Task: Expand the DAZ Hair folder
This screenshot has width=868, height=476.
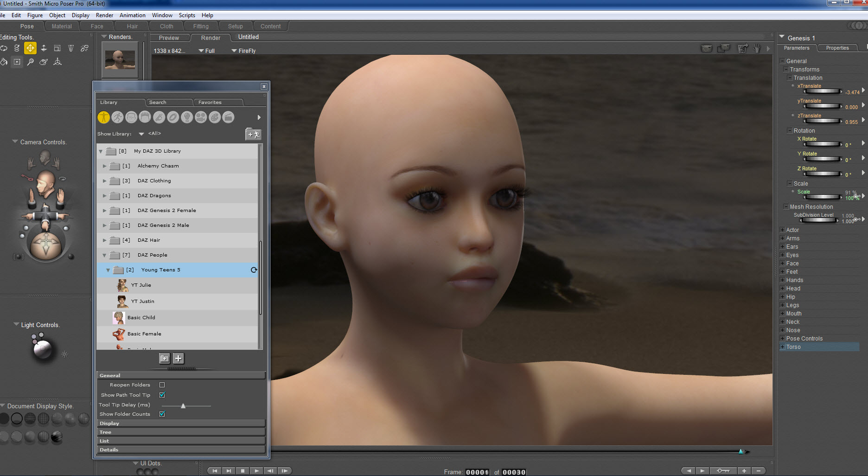Action: coord(105,240)
